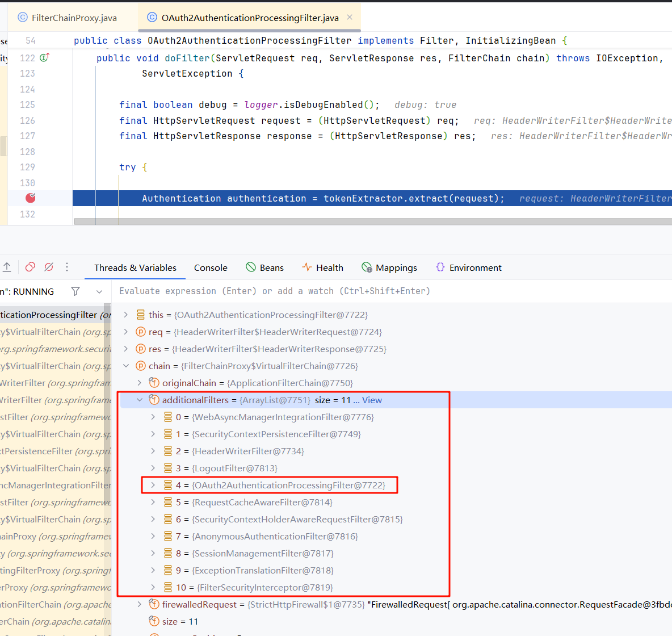Expand element 10 FilterSecurityInterceptor
672x636 pixels.
153,588
